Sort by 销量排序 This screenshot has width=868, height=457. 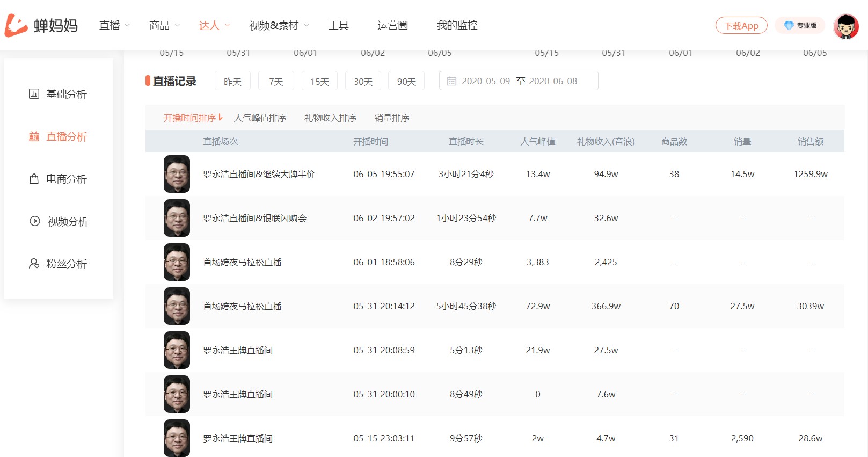tap(392, 118)
